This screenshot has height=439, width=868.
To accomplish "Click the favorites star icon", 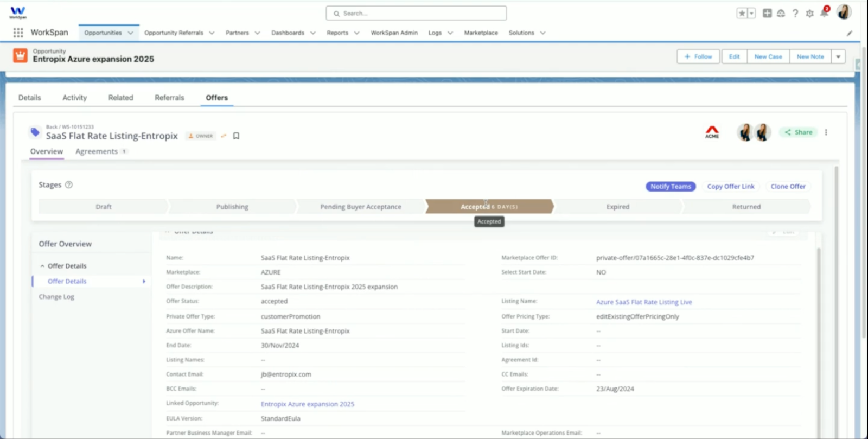I will click(x=742, y=13).
